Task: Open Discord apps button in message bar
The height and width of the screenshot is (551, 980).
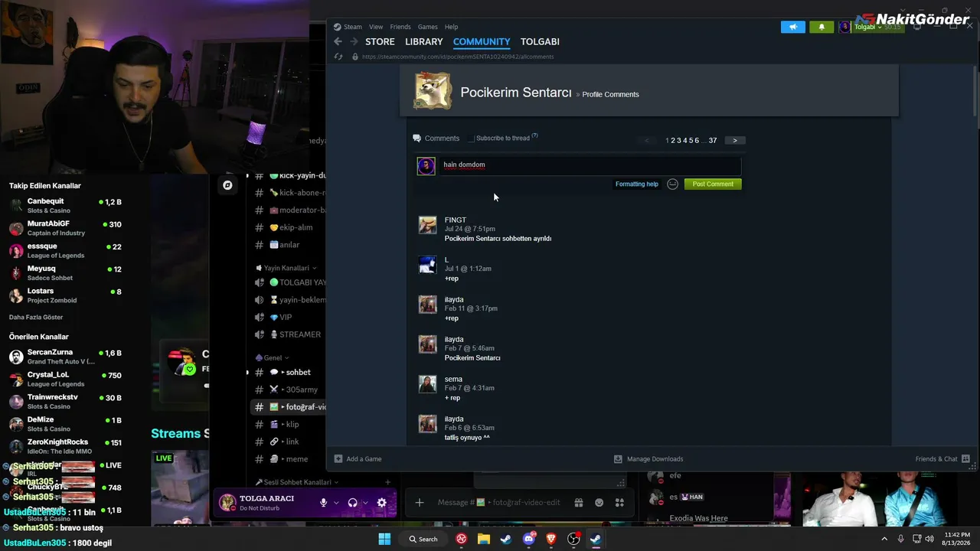Action: pyautogui.click(x=619, y=503)
